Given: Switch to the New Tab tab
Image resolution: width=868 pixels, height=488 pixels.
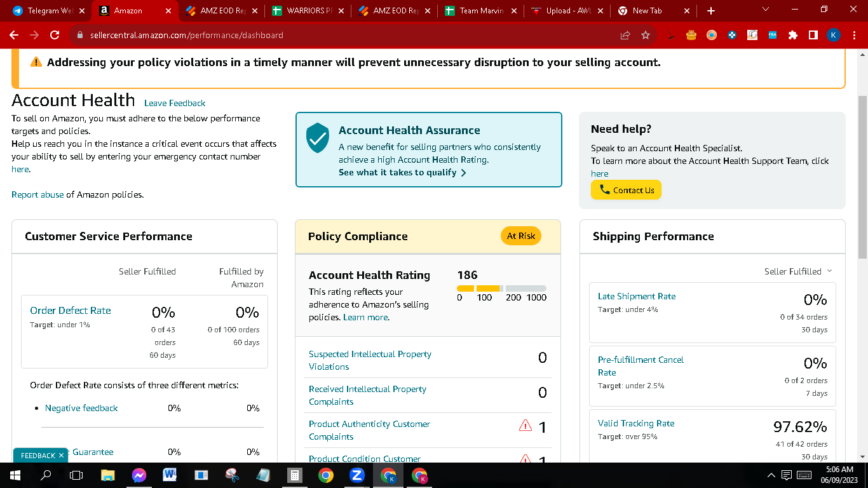Looking at the screenshot, I should (653, 11).
